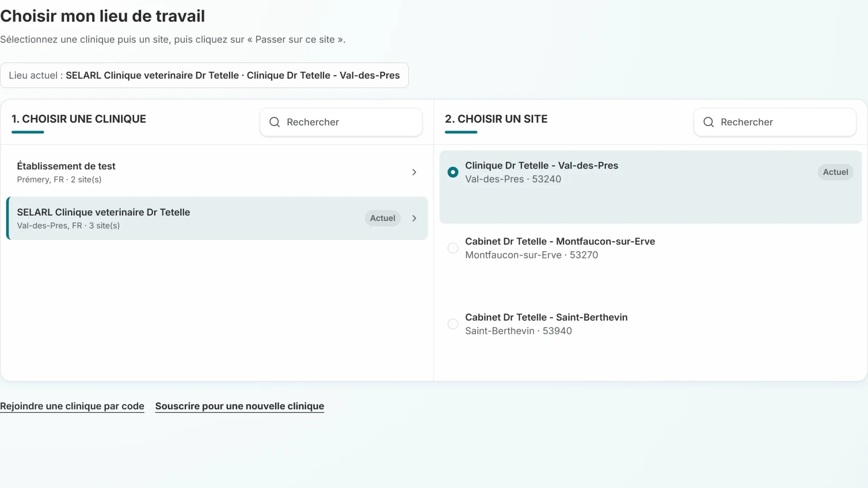Click 'Val-des-Pres · 53240' address line
This screenshot has width=868, height=488.
[x=513, y=179]
